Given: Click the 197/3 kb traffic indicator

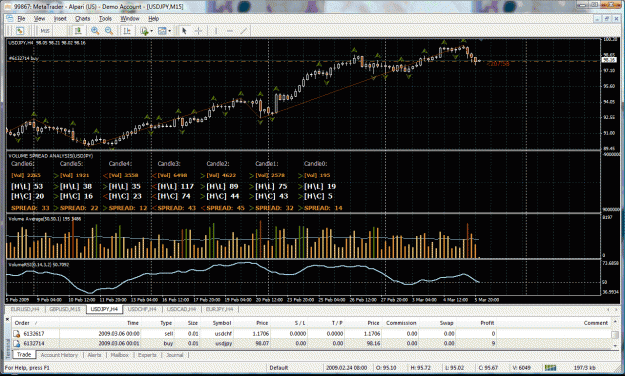Looking at the screenshot, I should (584, 368).
